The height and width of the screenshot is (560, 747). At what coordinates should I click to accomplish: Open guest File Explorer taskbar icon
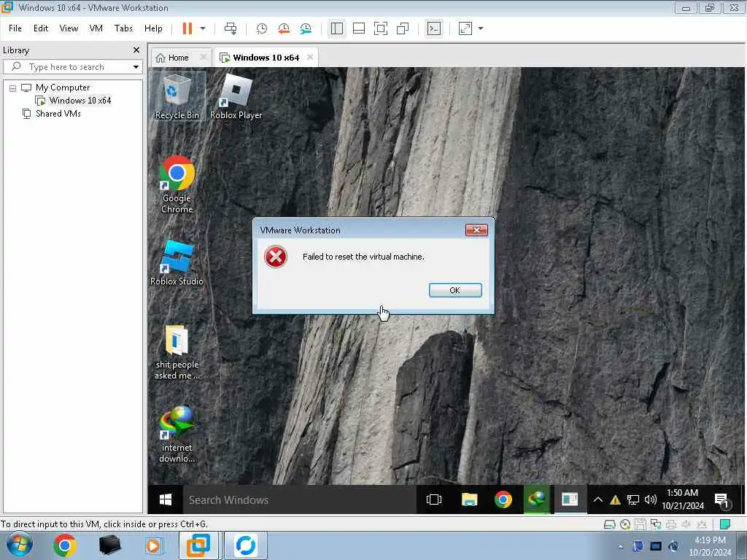tap(469, 499)
